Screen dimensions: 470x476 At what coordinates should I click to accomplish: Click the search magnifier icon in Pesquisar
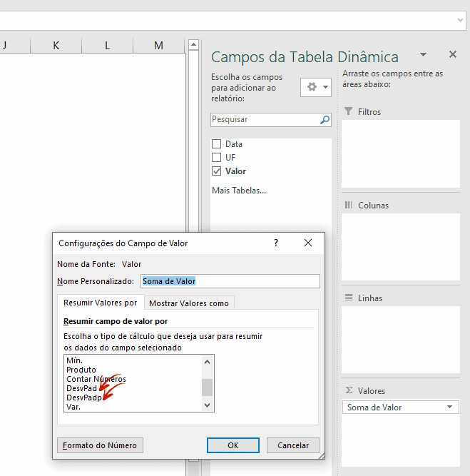(325, 120)
